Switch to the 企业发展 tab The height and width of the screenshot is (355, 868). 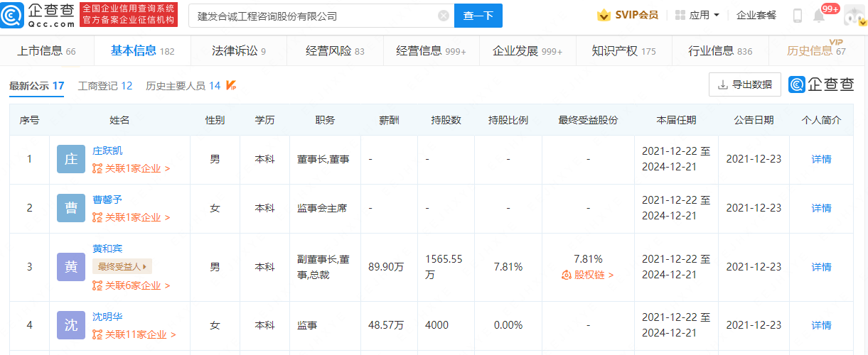527,51
